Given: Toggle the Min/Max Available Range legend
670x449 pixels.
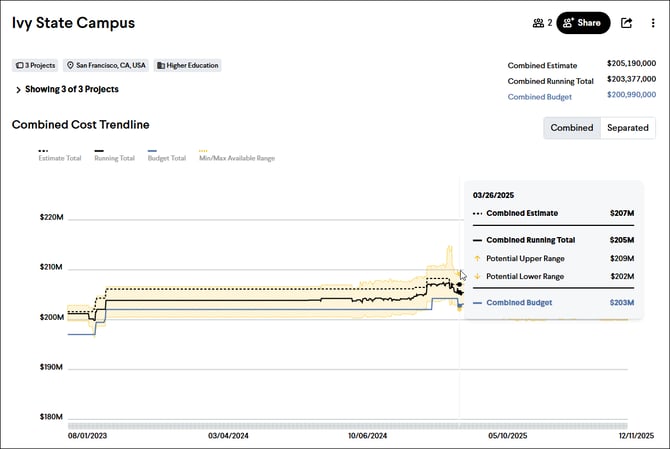Looking at the screenshot, I should coord(236,155).
